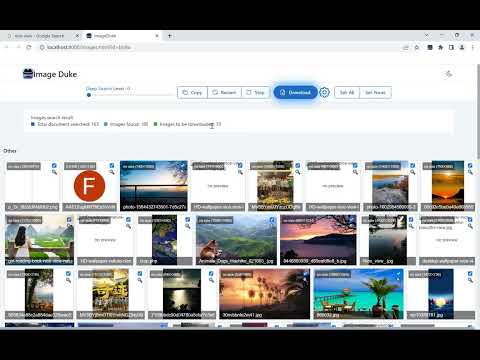Toggle checkbox on the palm trees sunset image

[305, 274]
